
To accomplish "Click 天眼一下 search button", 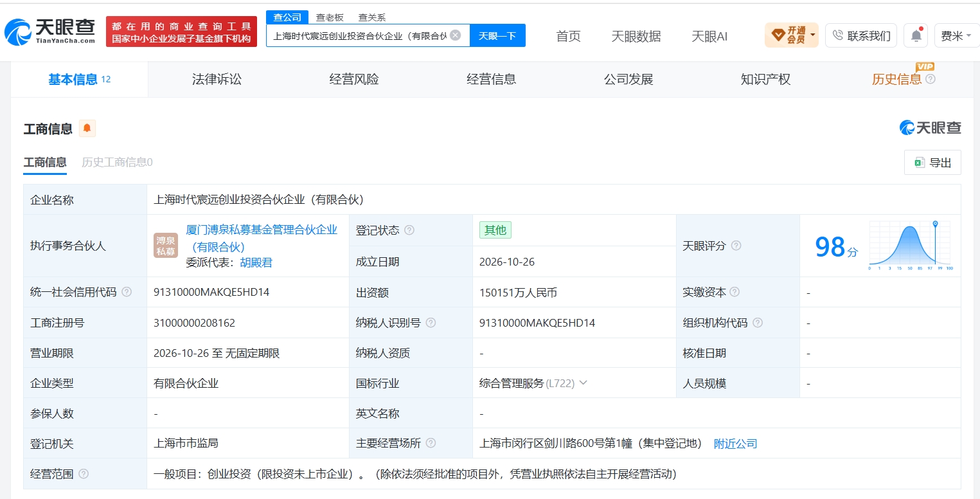I will click(x=497, y=35).
